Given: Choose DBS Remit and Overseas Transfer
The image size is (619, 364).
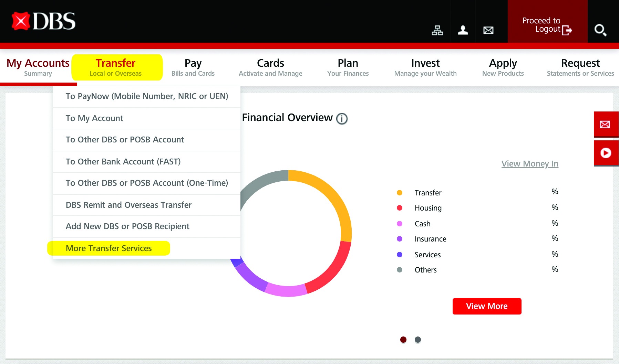Looking at the screenshot, I should click(x=128, y=205).
